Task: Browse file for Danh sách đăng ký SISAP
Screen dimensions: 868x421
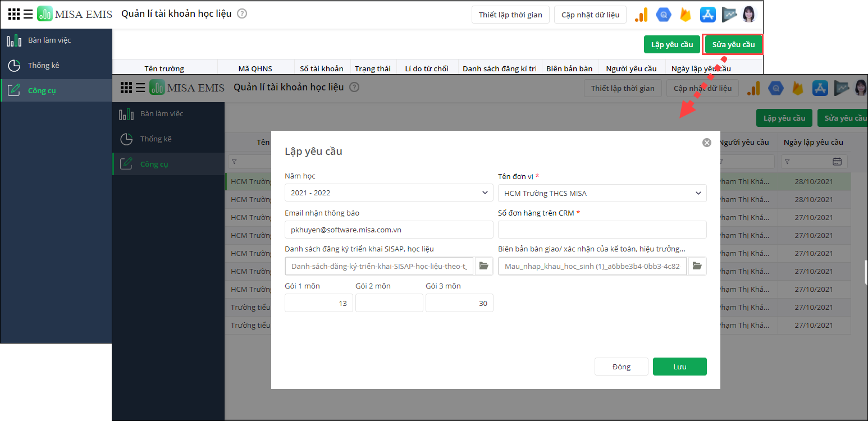Action: click(484, 266)
